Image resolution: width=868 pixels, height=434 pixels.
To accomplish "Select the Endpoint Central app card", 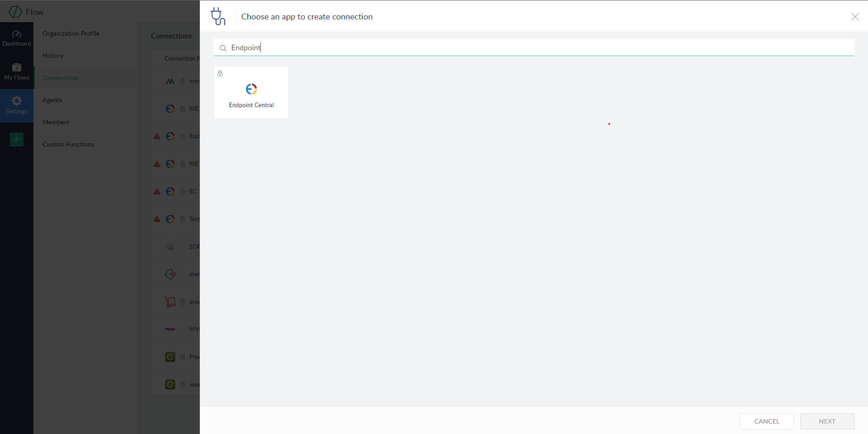I will click(x=251, y=93).
